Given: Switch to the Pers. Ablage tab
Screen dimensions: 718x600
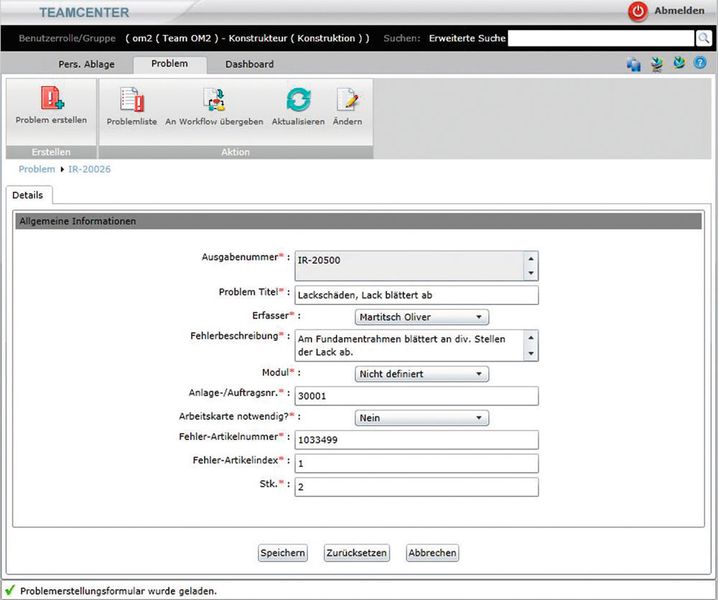Looking at the screenshot, I should click(x=85, y=64).
